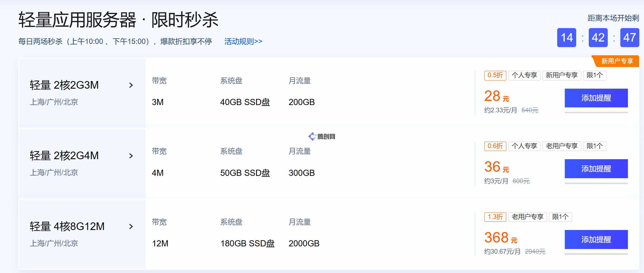644x273 pixels.
Task: Click the 0.5折 discount tag
Action: pos(495,75)
